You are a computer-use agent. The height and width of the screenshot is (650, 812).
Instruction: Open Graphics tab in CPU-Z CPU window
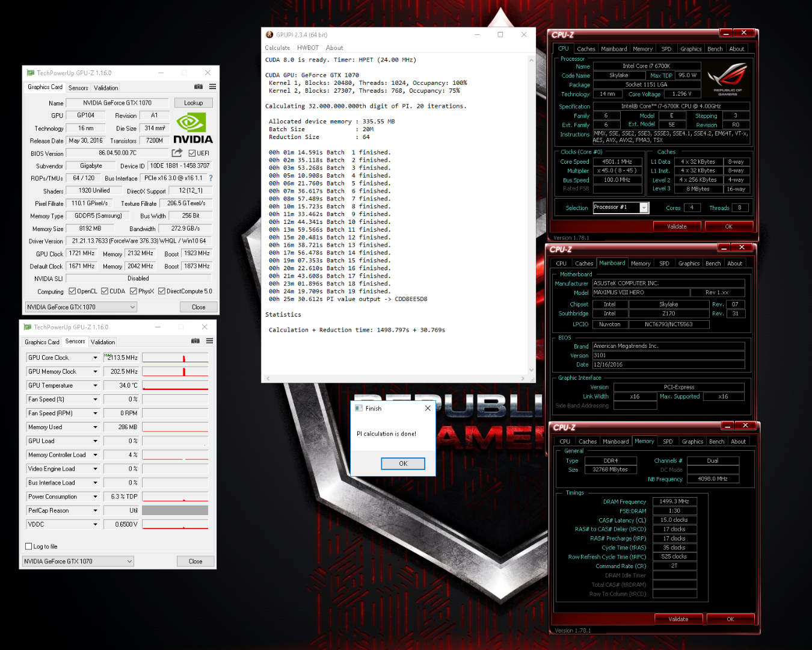(x=691, y=49)
